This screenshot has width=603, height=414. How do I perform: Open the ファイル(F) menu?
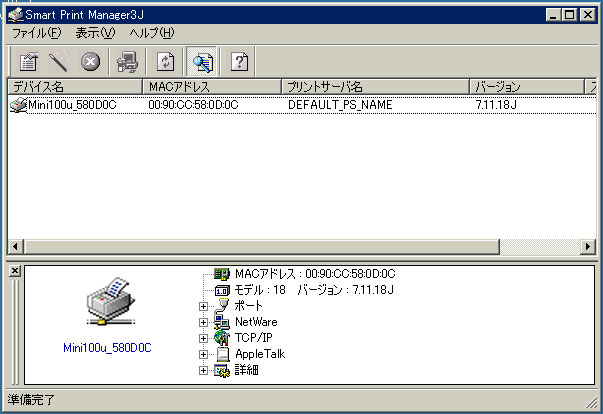(x=37, y=33)
